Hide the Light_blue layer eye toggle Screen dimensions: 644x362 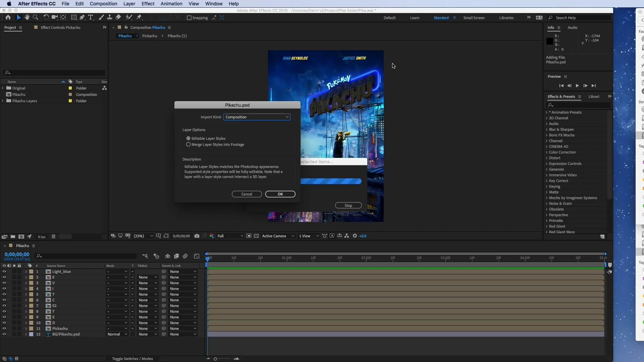4,271
